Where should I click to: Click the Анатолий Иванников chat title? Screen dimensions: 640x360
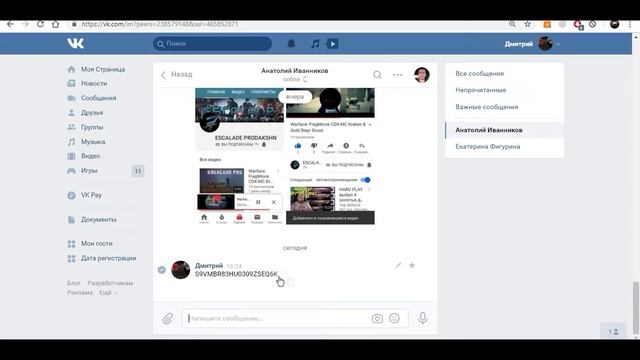295,71
